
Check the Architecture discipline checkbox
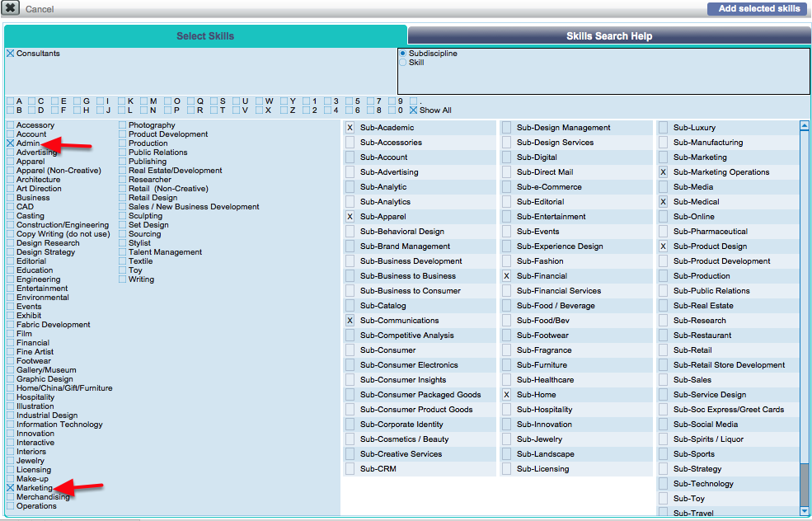[10, 180]
